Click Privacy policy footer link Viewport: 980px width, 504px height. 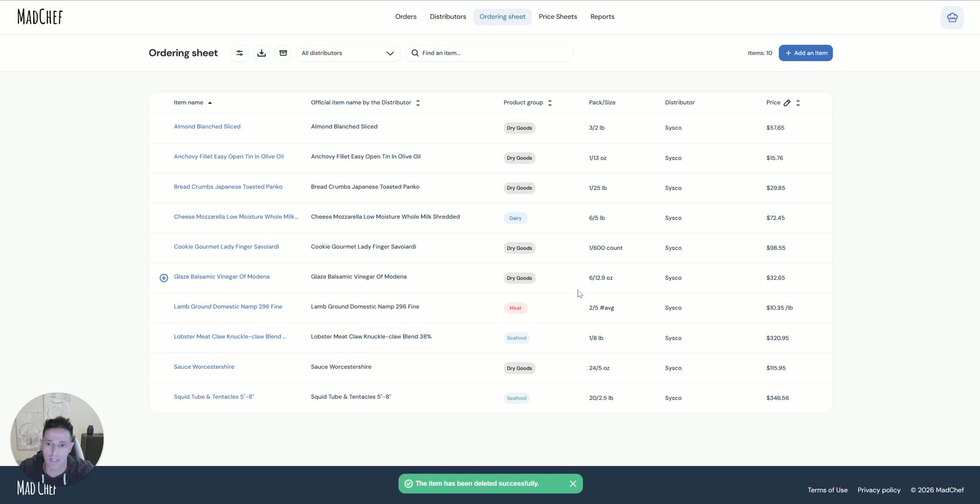(879, 490)
